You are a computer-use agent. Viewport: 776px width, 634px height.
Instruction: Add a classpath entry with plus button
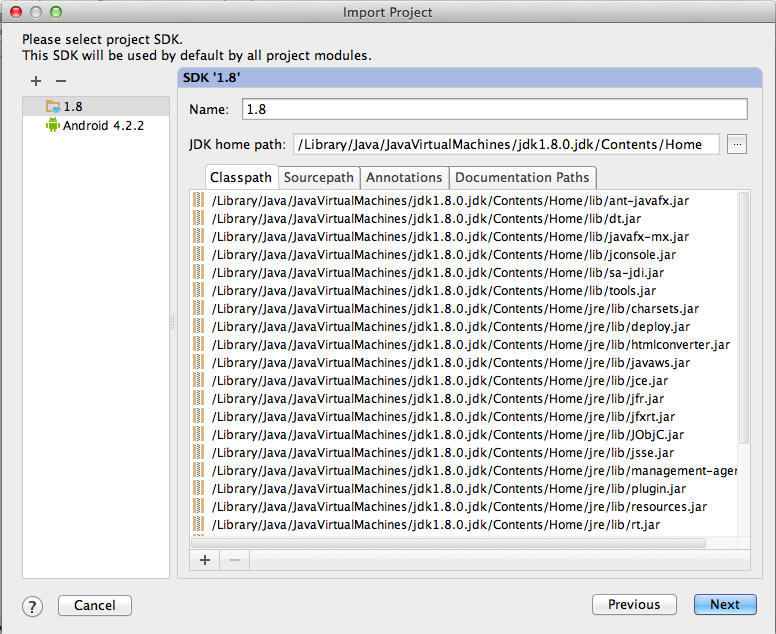point(205,560)
